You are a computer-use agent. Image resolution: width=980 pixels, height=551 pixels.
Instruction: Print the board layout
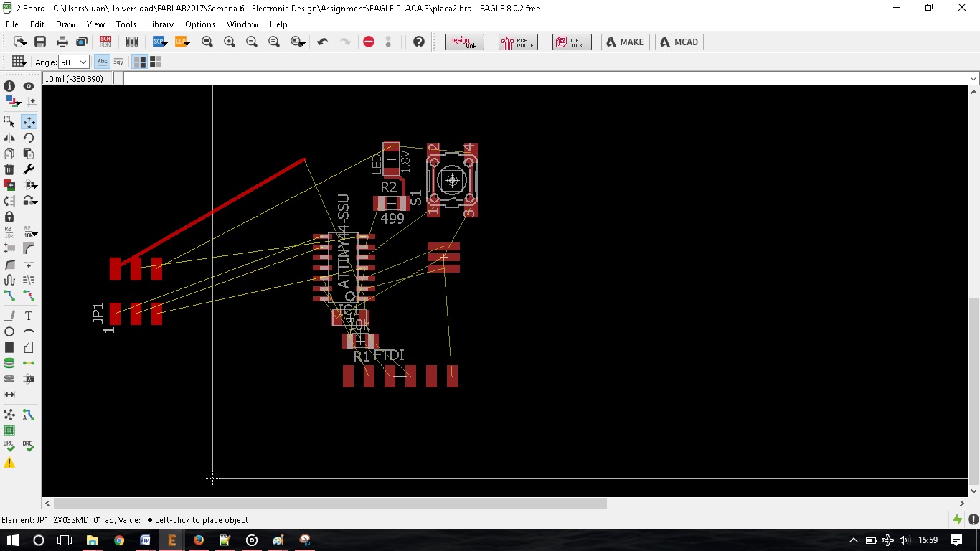click(x=62, y=42)
